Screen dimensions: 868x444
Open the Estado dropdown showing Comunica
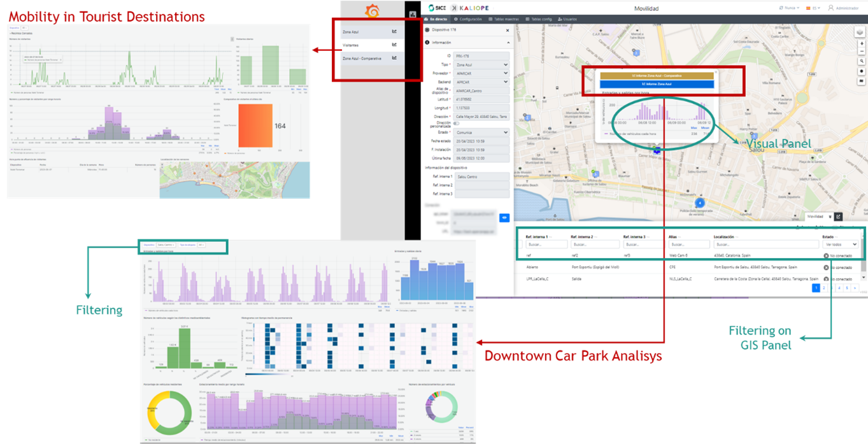click(481, 132)
